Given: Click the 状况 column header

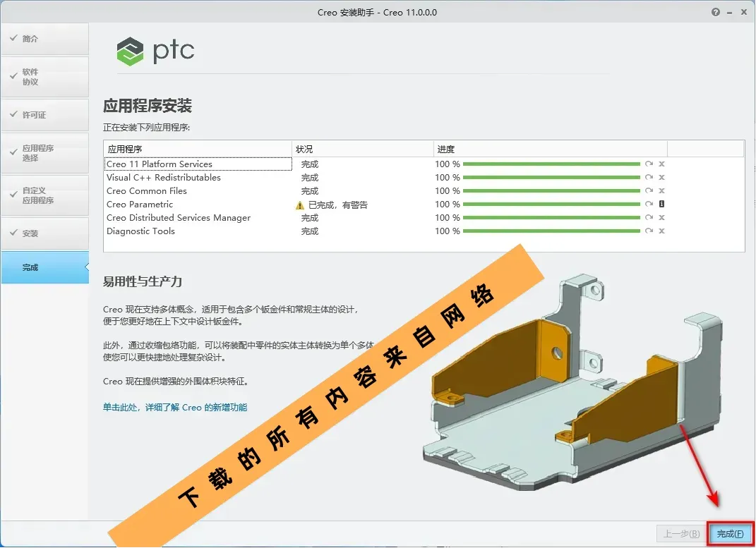Looking at the screenshot, I should point(363,149).
